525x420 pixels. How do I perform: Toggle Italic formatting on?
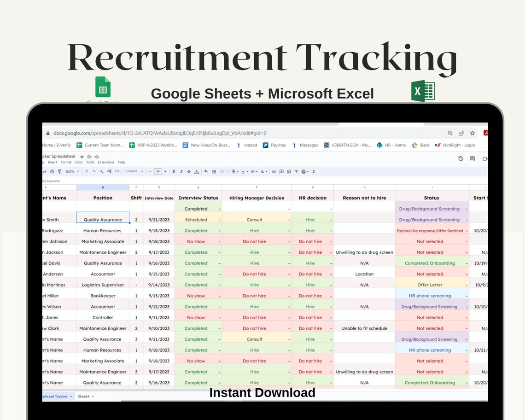tap(181, 171)
